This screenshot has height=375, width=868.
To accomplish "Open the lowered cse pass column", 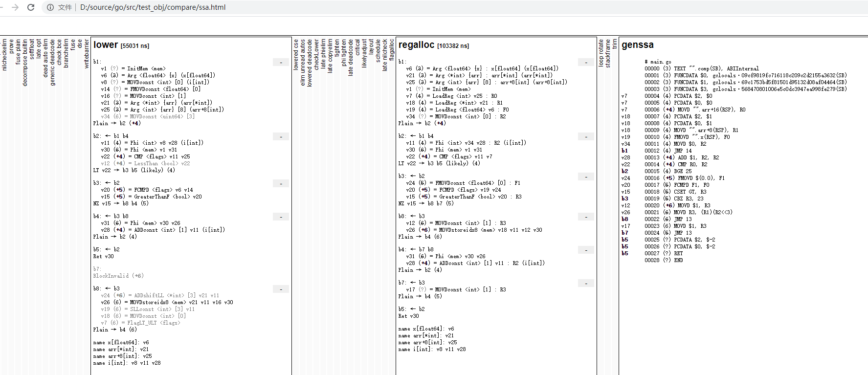I will (x=296, y=55).
